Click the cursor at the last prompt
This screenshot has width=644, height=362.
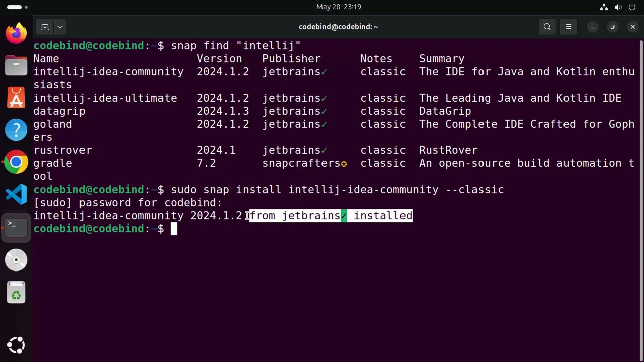coord(174,229)
